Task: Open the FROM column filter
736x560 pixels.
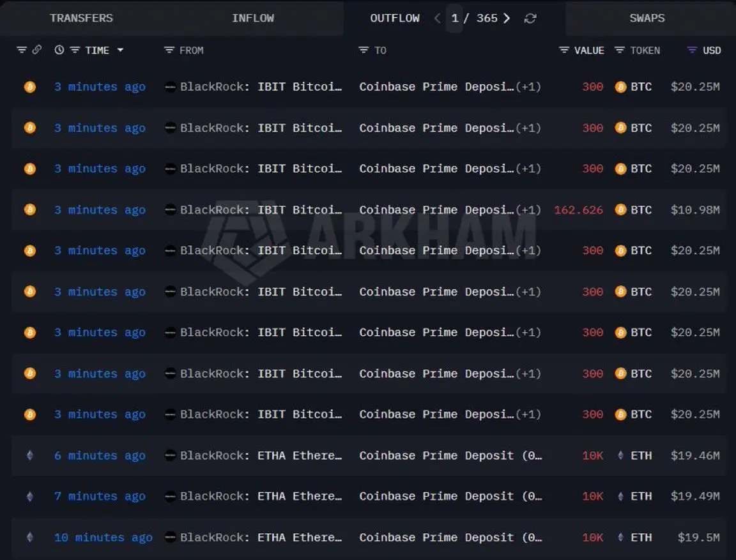Action: point(169,50)
